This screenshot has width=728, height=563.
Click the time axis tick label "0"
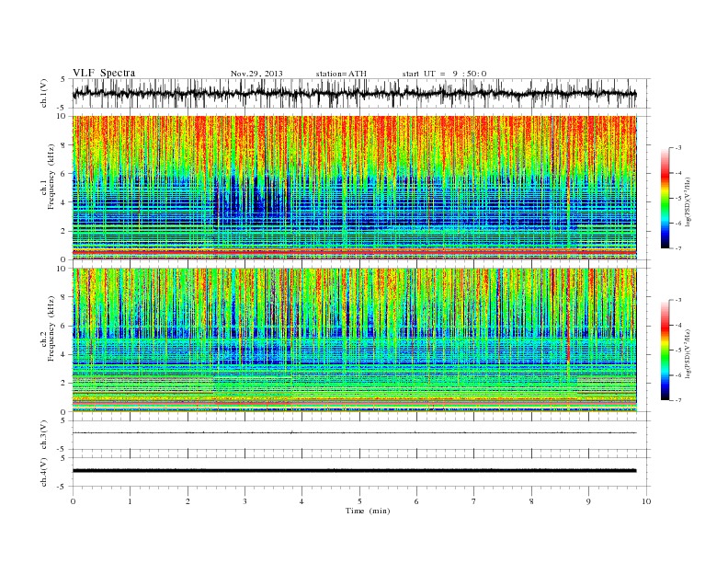click(73, 501)
